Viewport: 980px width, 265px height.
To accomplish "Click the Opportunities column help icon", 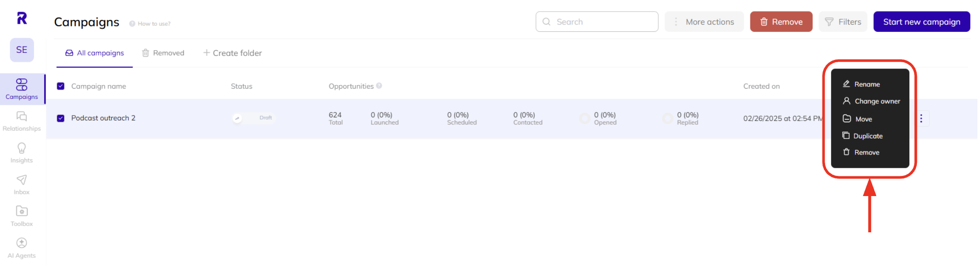I will (x=379, y=85).
